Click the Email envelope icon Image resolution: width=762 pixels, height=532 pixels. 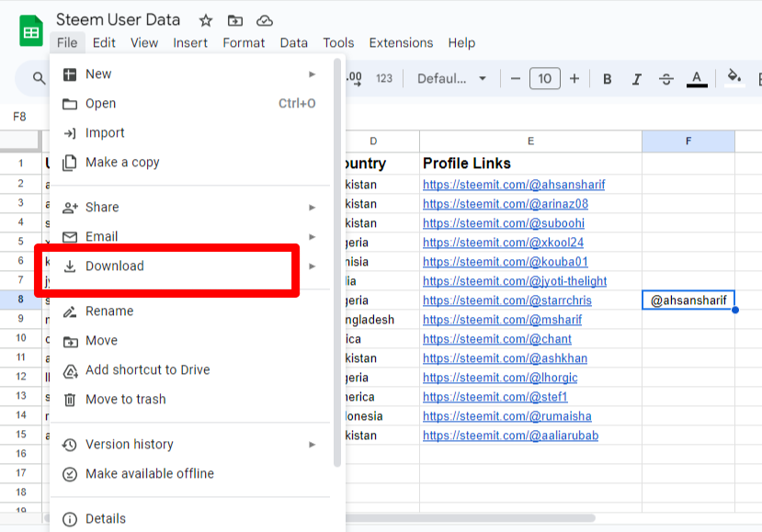[x=70, y=237]
